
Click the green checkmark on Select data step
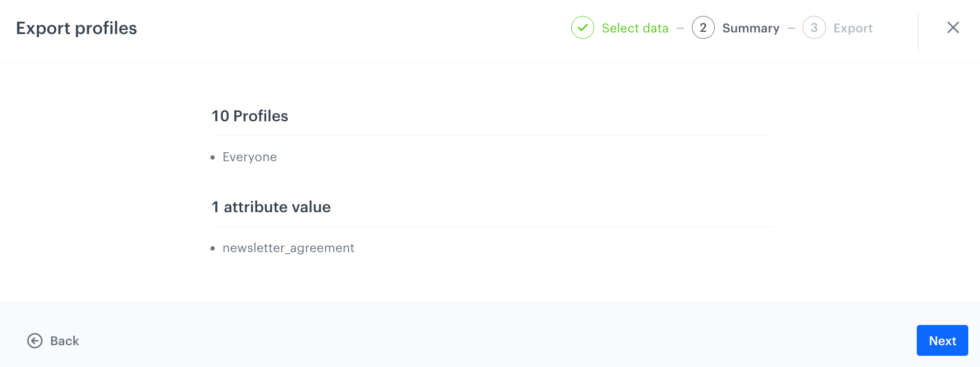point(582,28)
